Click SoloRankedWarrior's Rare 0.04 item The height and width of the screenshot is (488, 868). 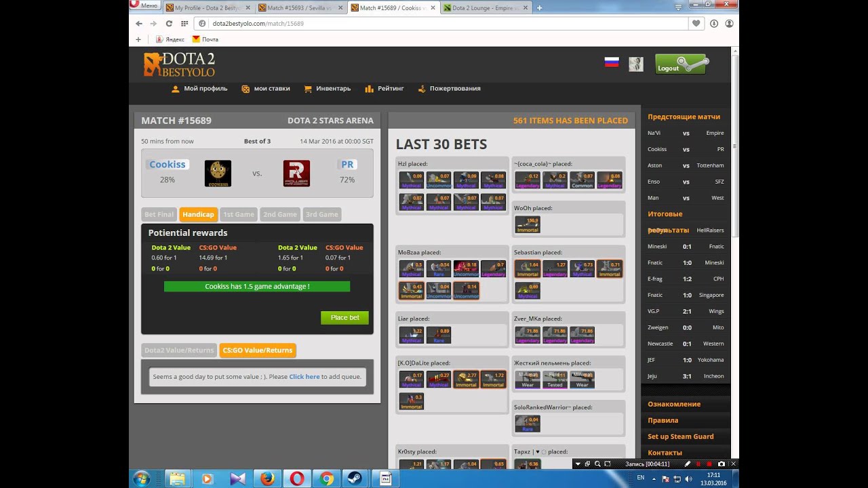tap(528, 424)
